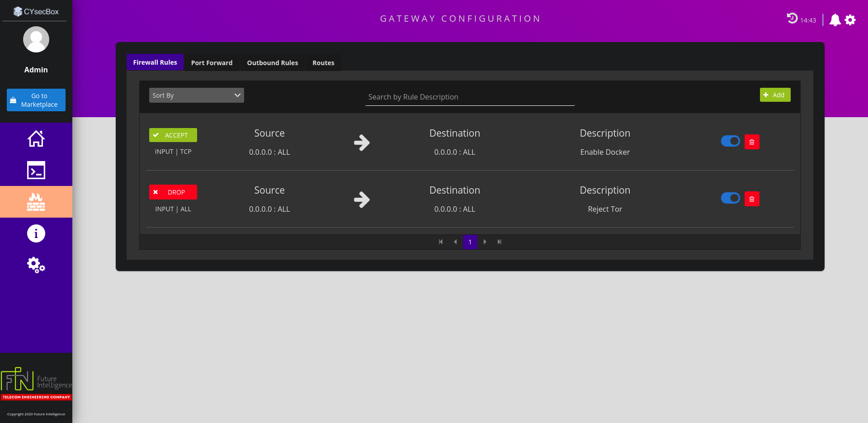
Task: Switch to the Outbound Rules tab
Action: point(272,63)
